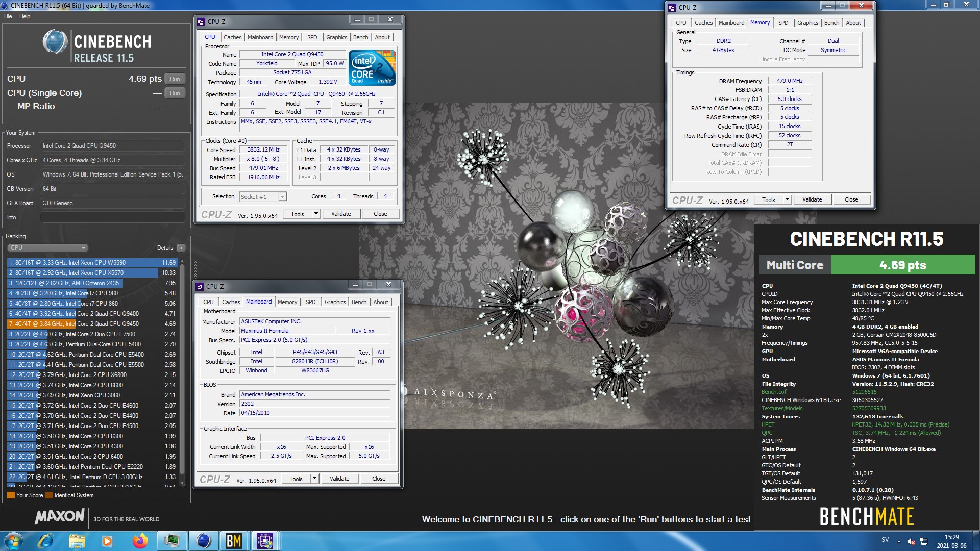Select SPD tab in Memory window
Screen dimensions: 980x551
pyautogui.click(x=783, y=23)
